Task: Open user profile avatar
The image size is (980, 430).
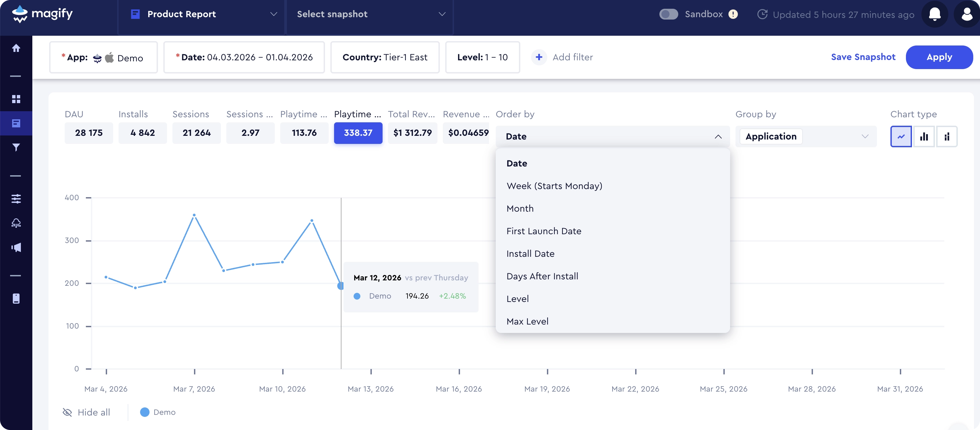Action: 967,14
